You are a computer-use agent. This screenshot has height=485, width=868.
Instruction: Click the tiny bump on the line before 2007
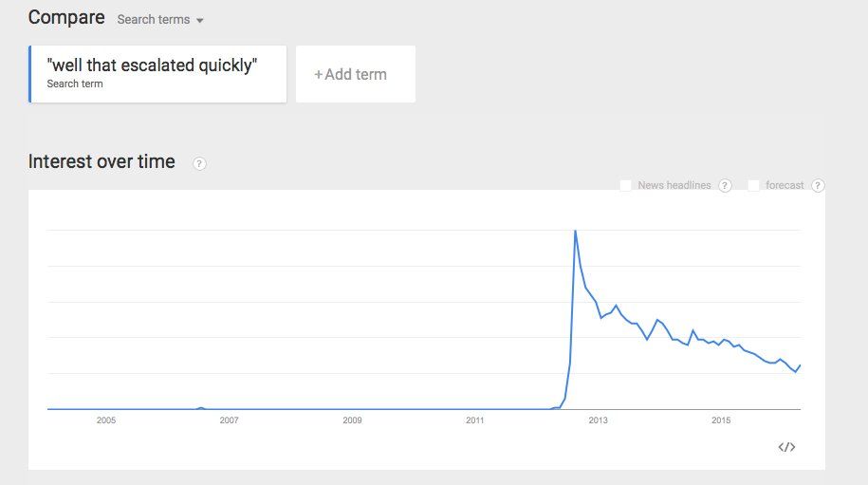coord(200,407)
